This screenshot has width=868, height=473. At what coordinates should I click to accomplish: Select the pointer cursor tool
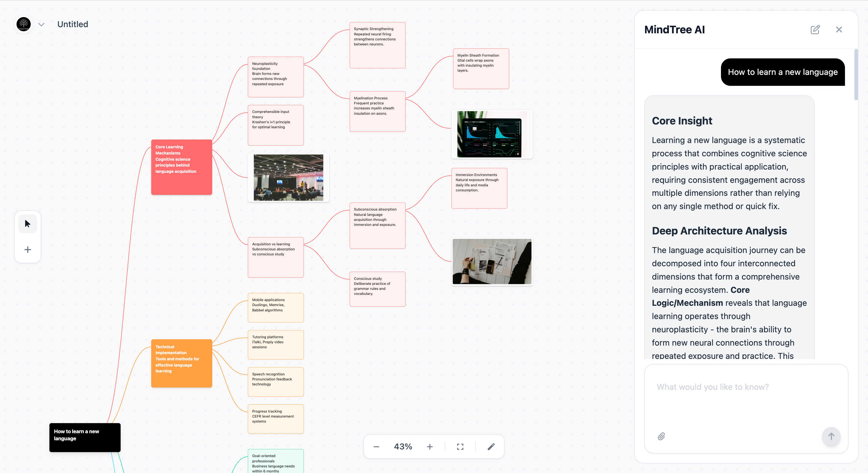[x=28, y=224]
